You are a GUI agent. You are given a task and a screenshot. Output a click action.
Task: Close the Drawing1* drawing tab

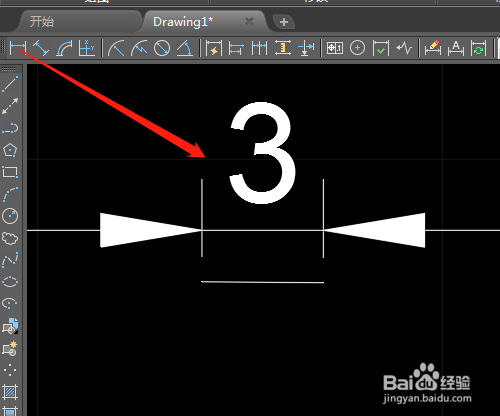249,22
